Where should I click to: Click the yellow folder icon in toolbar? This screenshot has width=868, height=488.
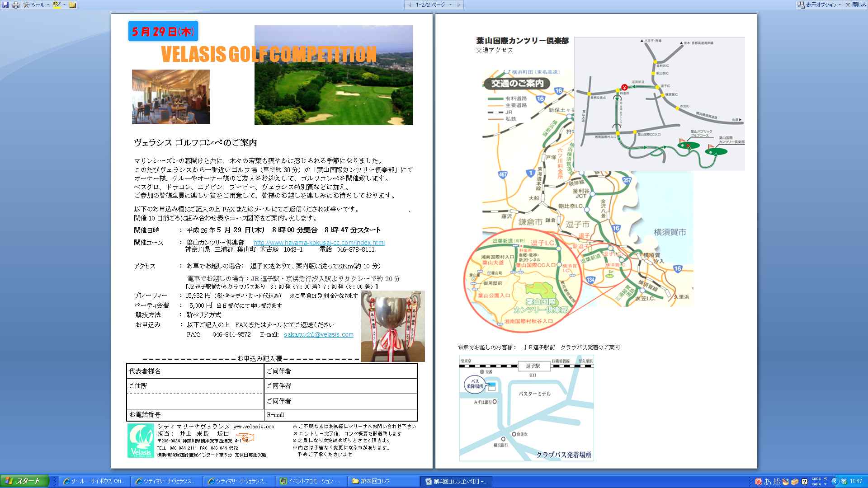72,5
